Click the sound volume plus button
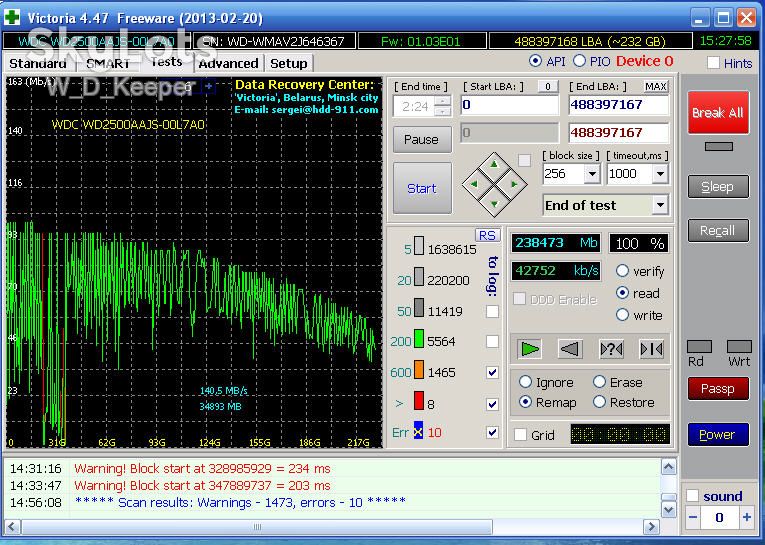 coord(746,517)
